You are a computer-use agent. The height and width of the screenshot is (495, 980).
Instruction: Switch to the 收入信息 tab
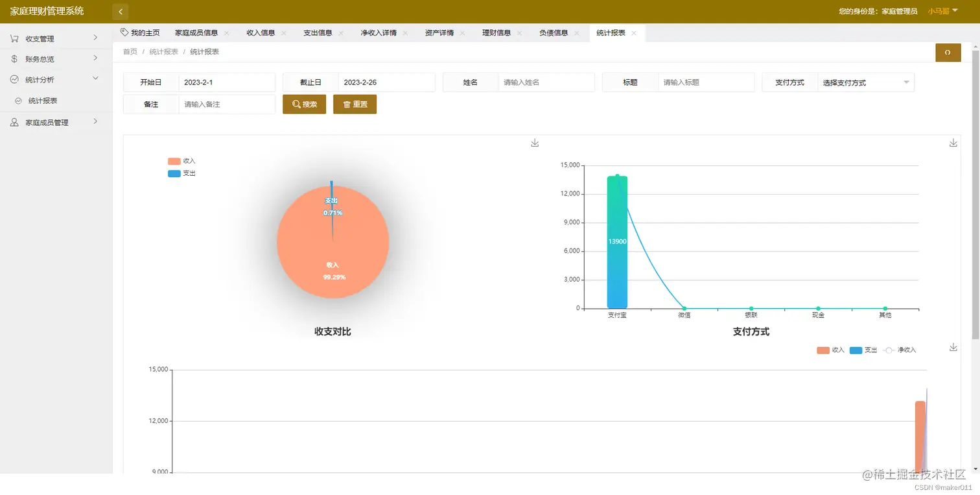coord(261,31)
